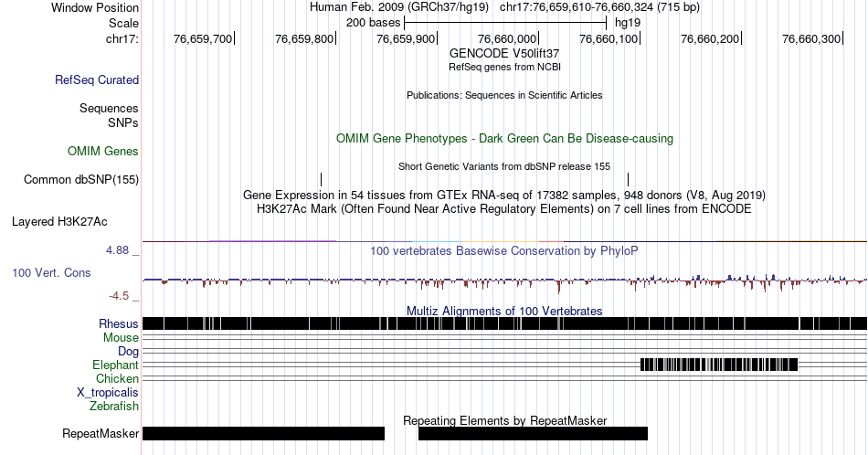Click the Elephant alignment block
The width and height of the screenshot is (868, 455).
pyautogui.click(x=719, y=365)
